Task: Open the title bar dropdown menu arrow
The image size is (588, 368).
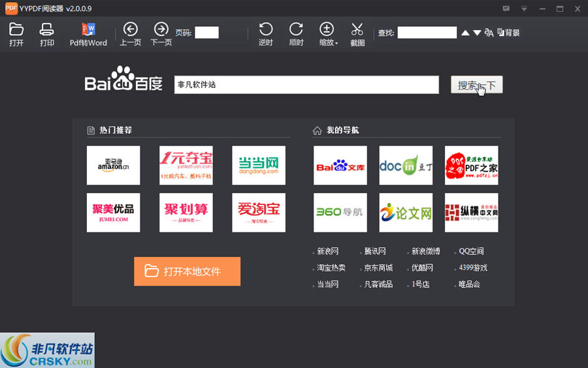Action: 524,8
